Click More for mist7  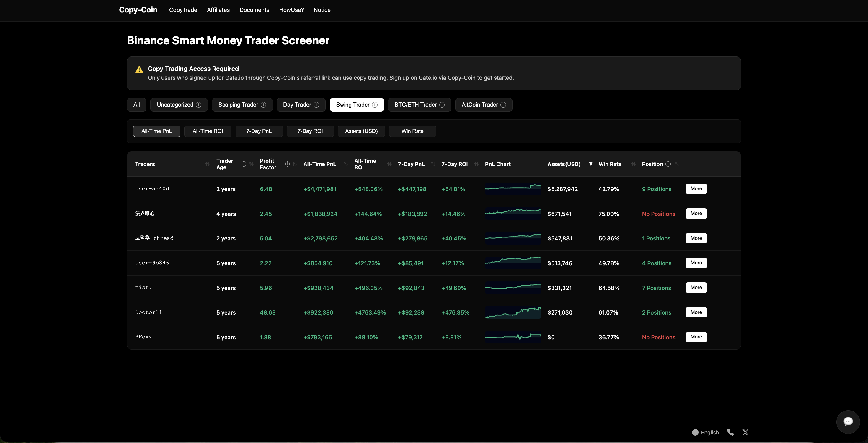click(696, 288)
